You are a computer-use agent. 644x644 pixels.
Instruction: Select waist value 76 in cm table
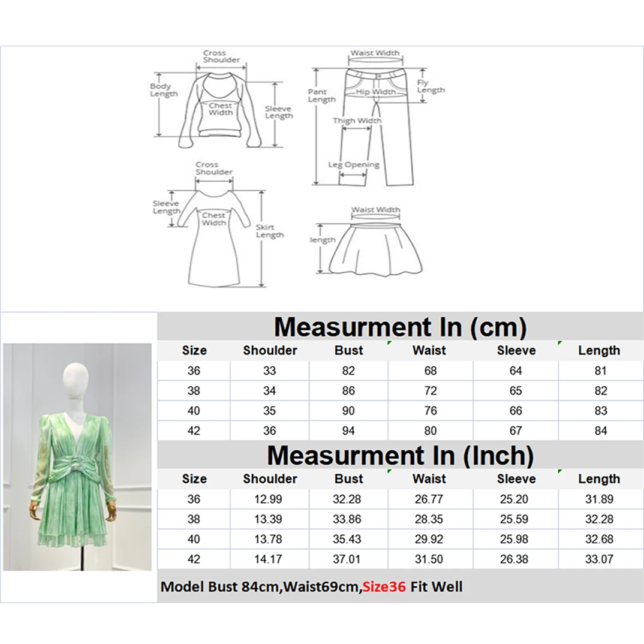coord(431,411)
